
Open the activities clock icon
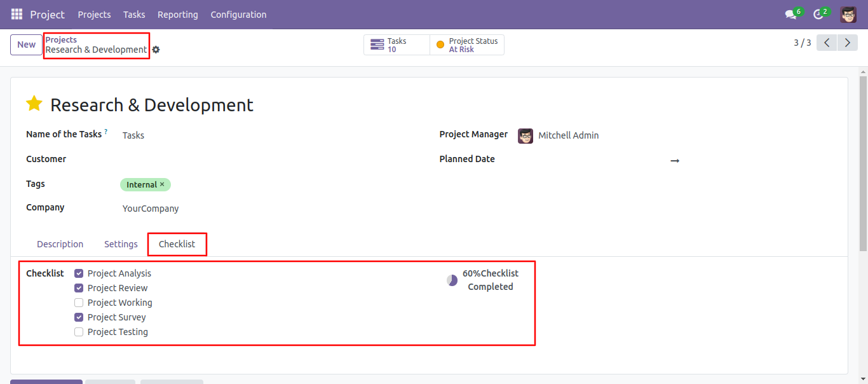818,14
